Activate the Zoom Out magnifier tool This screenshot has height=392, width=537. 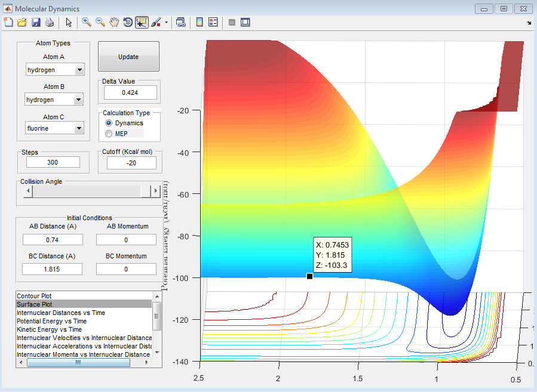point(100,23)
